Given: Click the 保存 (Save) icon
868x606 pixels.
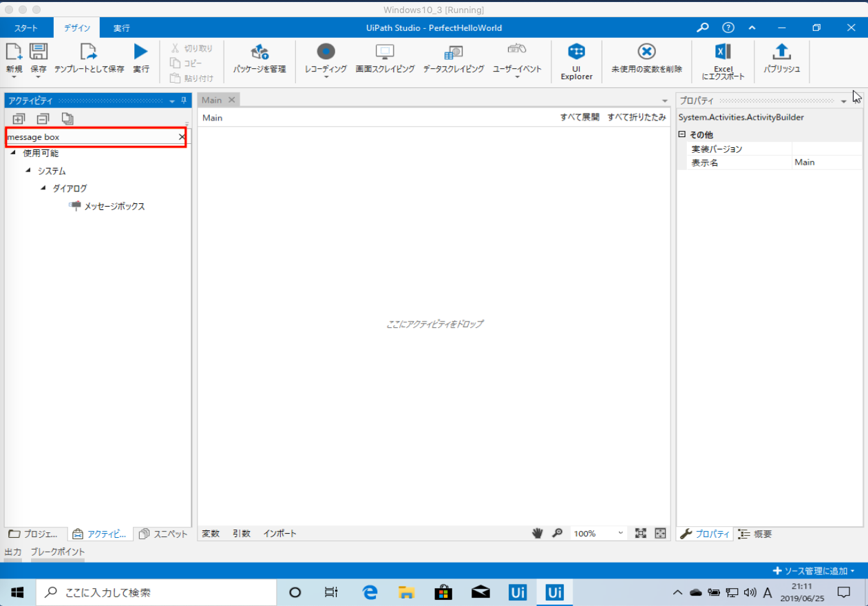Looking at the screenshot, I should click(x=39, y=52).
